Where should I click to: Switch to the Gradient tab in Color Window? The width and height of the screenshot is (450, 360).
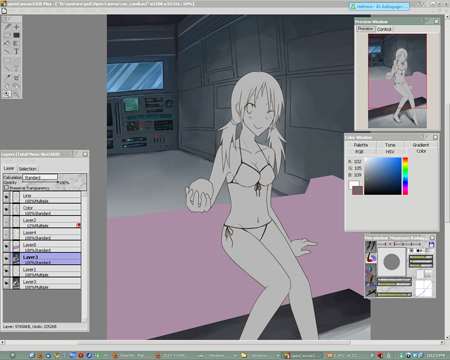421,145
